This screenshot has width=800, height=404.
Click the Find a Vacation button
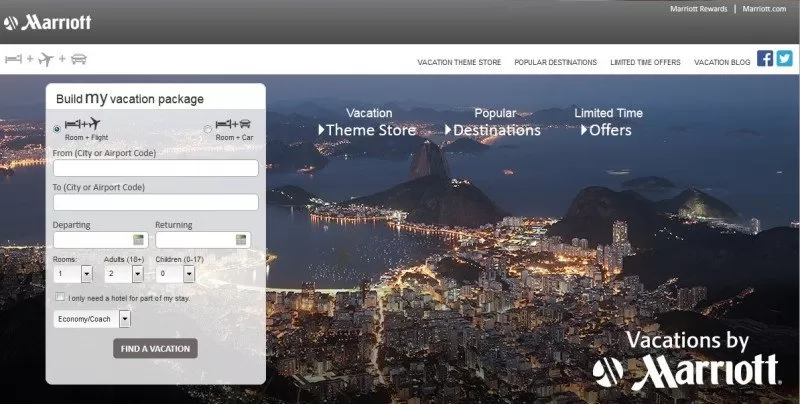(x=155, y=348)
